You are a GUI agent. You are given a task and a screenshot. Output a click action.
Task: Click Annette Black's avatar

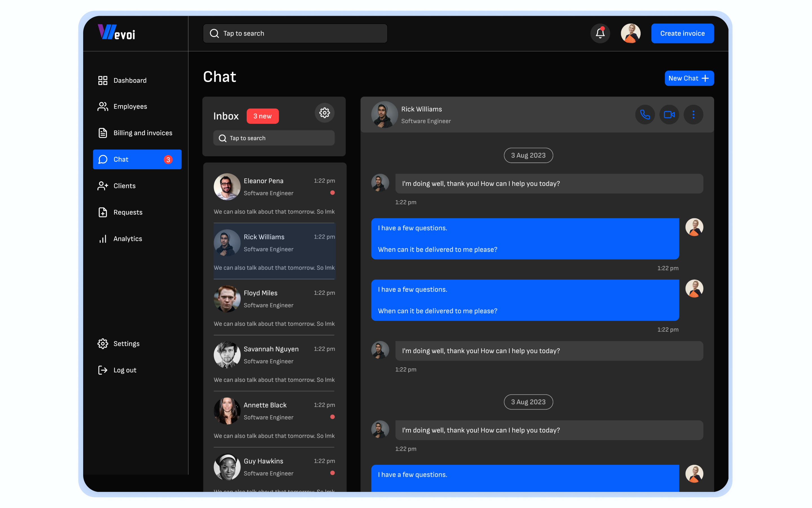(x=227, y=411)
